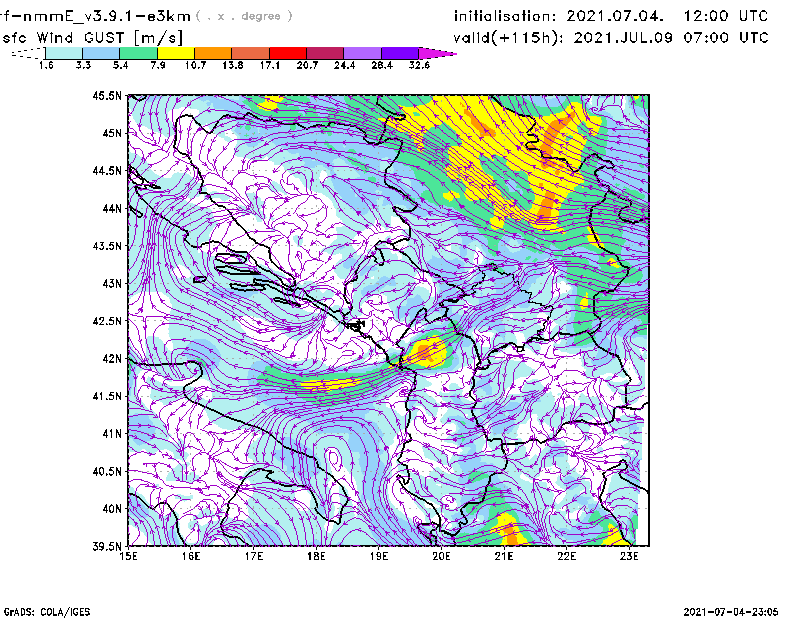Click the 44.5N latitude label
The width and height of the screenshot is (800, 618).
pos(107,170)
